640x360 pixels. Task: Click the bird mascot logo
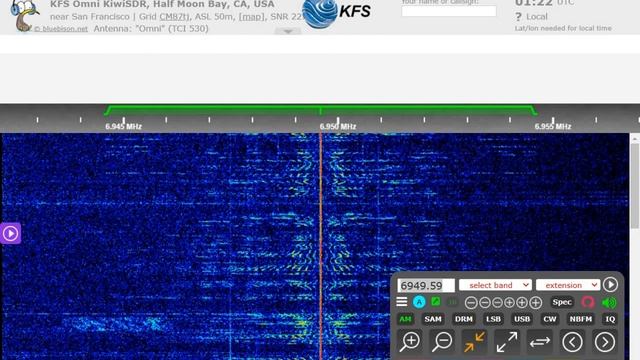24,16
